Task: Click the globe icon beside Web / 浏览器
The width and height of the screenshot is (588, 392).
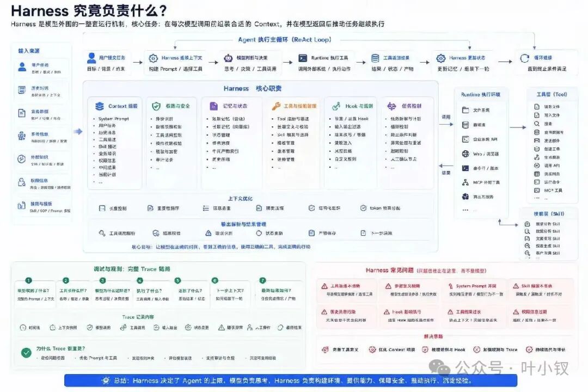Action: 465,154
